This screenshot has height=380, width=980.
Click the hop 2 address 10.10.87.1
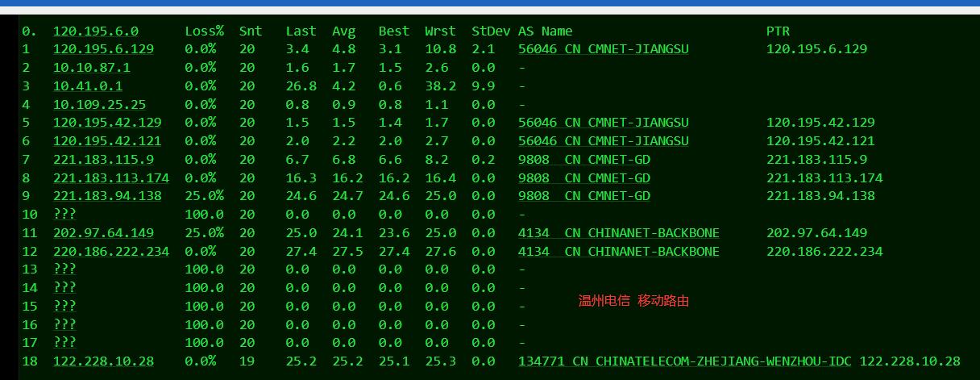pos(92,67)
